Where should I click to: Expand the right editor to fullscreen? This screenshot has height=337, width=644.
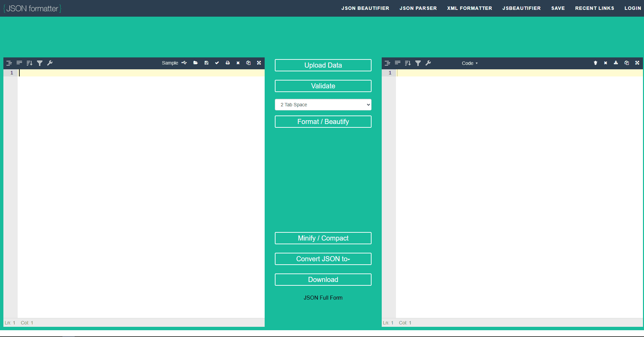tap(637, 63)
